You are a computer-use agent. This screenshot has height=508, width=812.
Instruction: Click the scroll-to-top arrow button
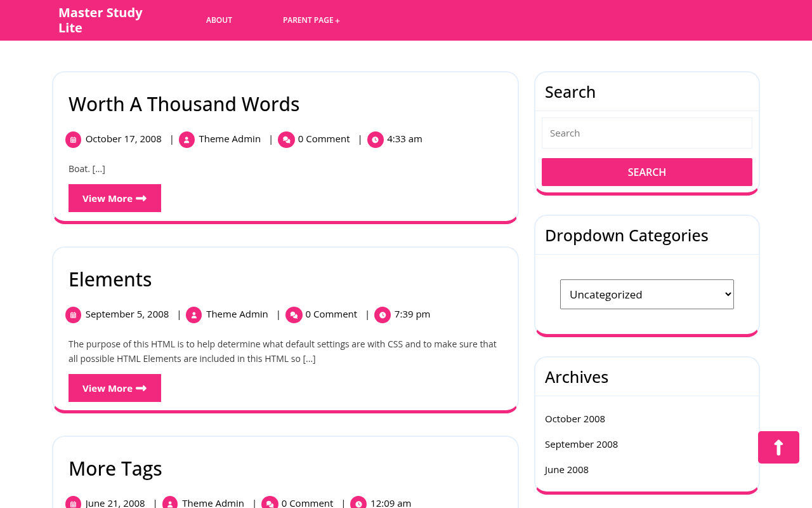tap(778, 448)
